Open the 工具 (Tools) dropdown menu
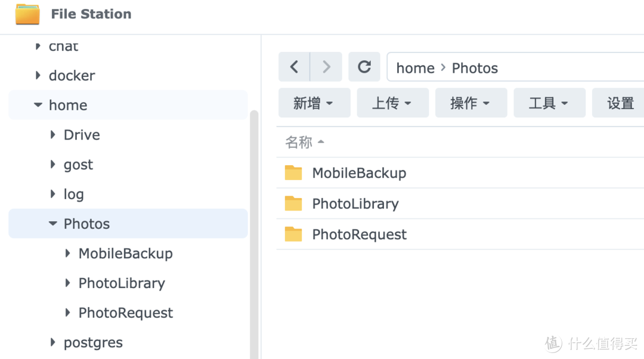Image resolution: width=644 pixels, height=359 pixels. 550,103
